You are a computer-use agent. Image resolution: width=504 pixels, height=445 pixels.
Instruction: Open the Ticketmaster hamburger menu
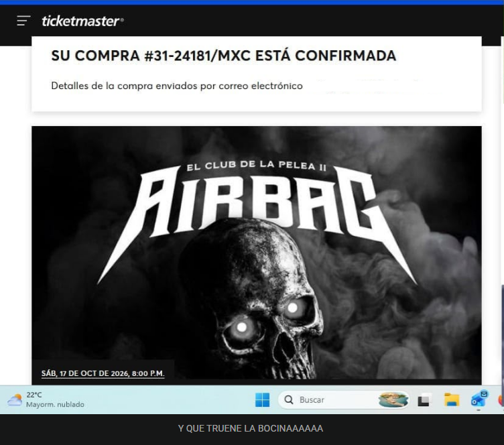[23, 21]
